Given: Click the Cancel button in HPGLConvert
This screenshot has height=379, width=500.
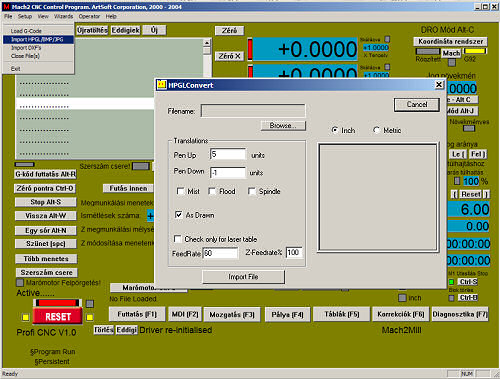Looking at the screenshot, I should point(417,105).
